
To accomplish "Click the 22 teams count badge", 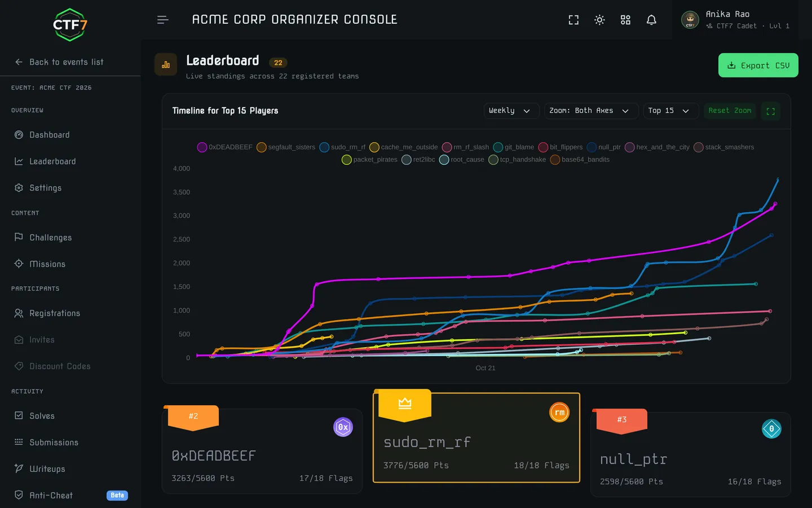I will pyautogui.click(x=278, y=63).
